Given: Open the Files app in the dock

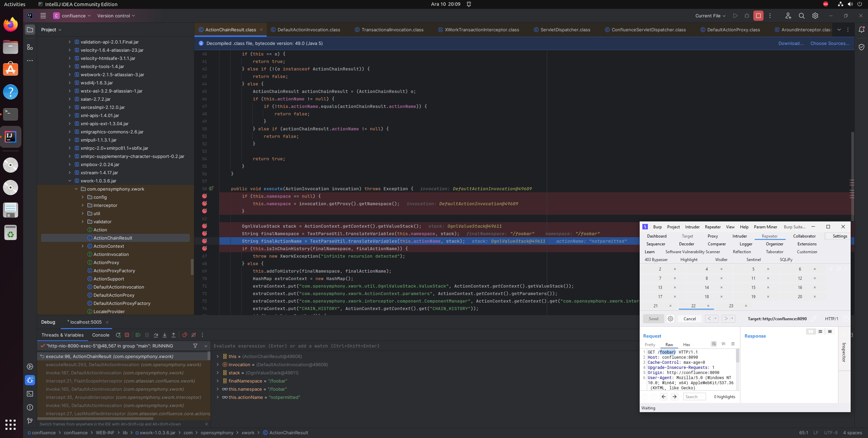Looking at the screenshot, I should click(x=11, y=47).
